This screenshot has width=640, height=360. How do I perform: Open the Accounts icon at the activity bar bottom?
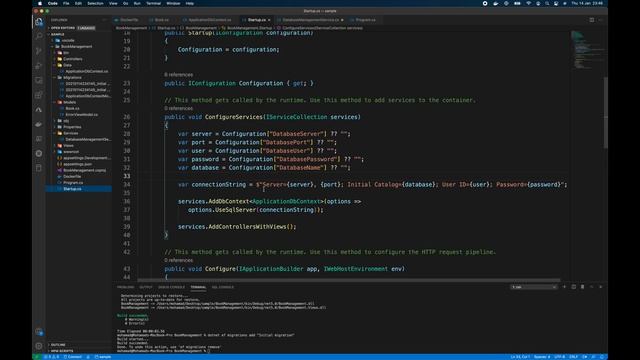(x=39, y=332)
